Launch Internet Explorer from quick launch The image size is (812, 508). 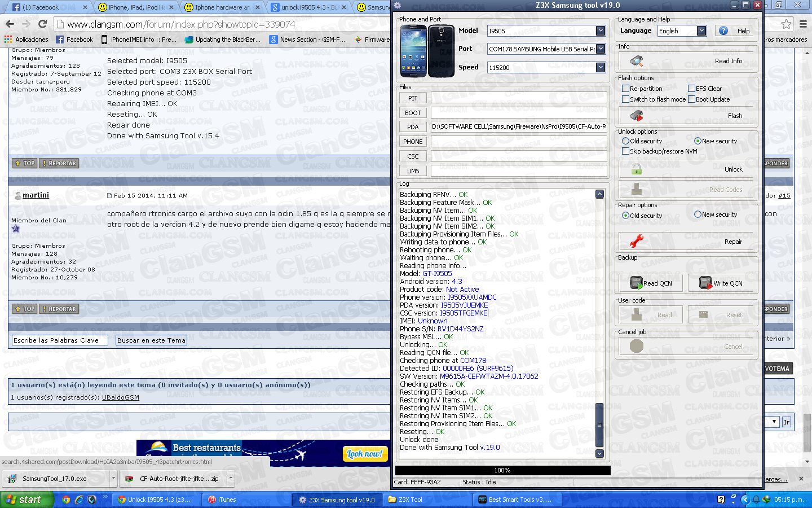tap(79, 500)
